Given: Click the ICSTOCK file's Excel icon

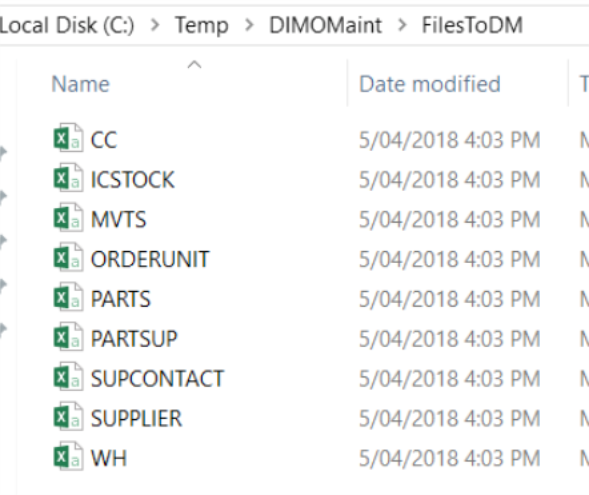Looking at the screenshot, I should click(x=68, y=178).
